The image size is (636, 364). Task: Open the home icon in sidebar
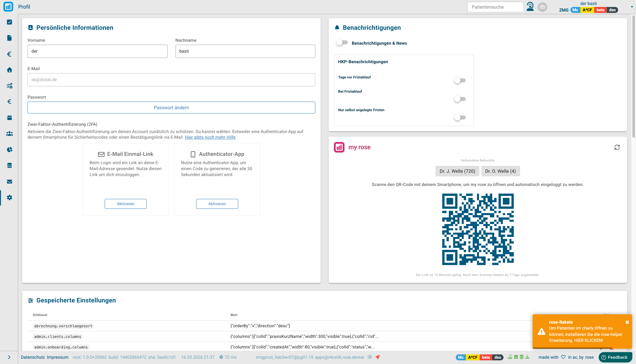click(x=9, y=70)
